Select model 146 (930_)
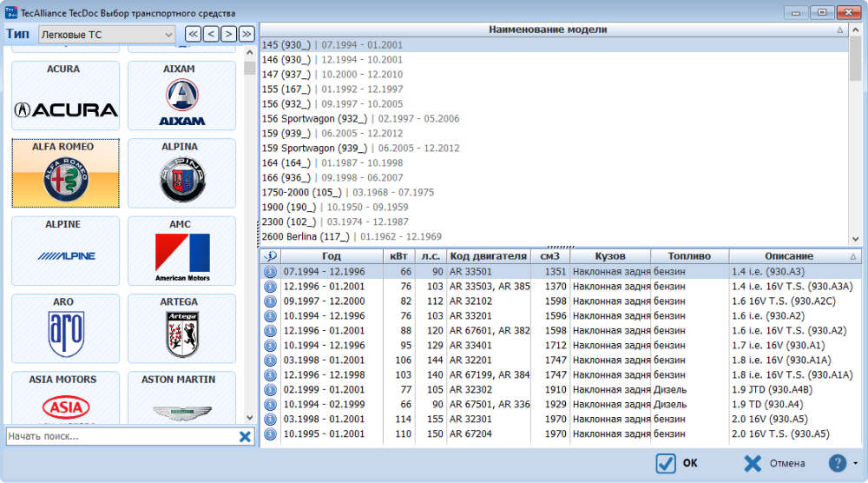Viewport: 868px width, 483px height. click(x=554, y=60)
